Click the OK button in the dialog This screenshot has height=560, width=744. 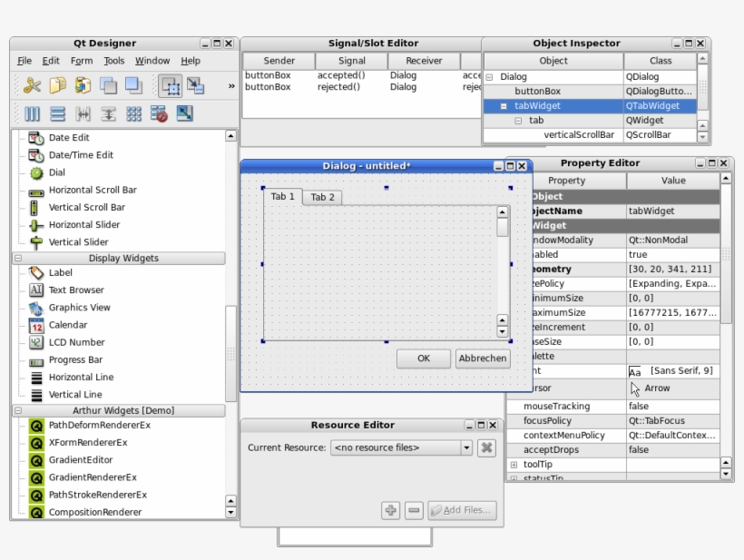click(423, 358)
